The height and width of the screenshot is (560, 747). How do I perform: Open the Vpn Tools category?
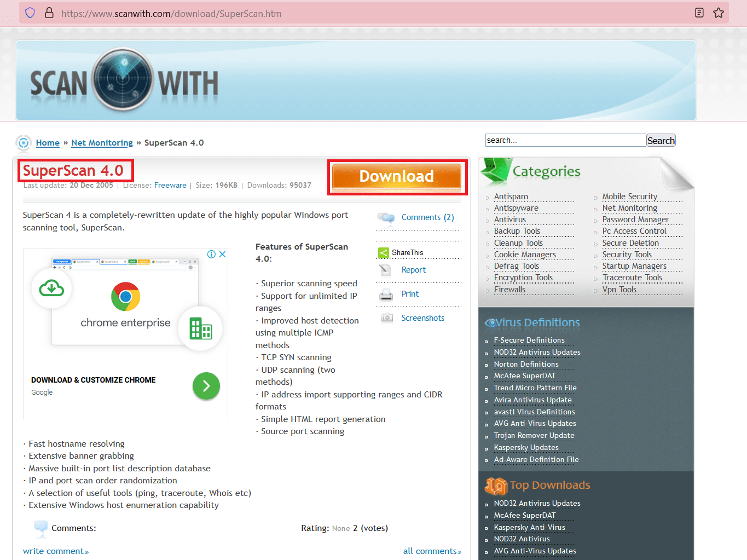[x=619, y=290]
